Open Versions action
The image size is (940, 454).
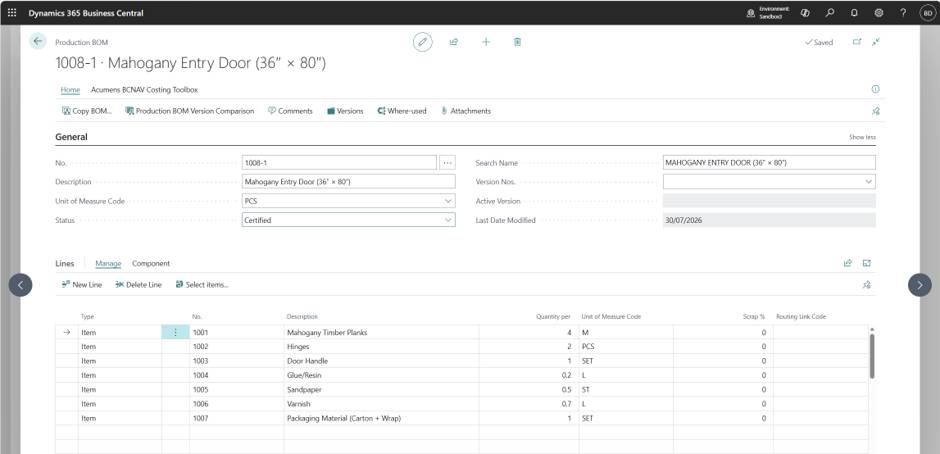click(345, 111)
